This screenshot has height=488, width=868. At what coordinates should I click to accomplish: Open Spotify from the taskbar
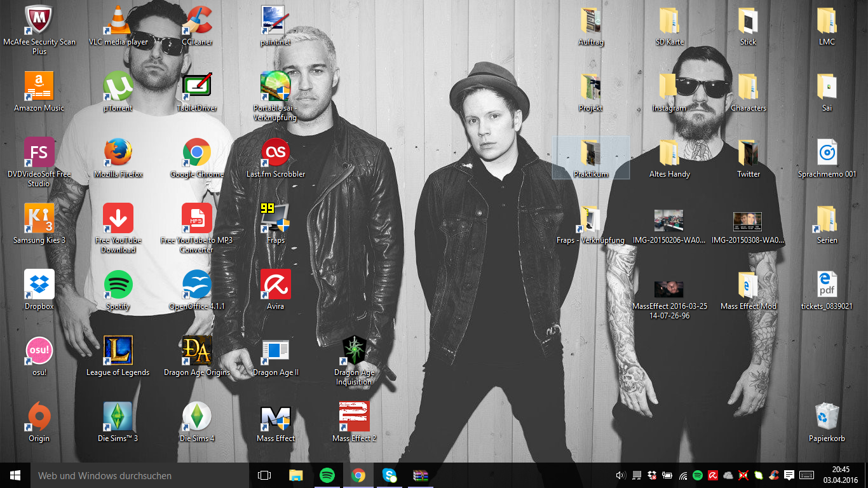coord(327,475)
